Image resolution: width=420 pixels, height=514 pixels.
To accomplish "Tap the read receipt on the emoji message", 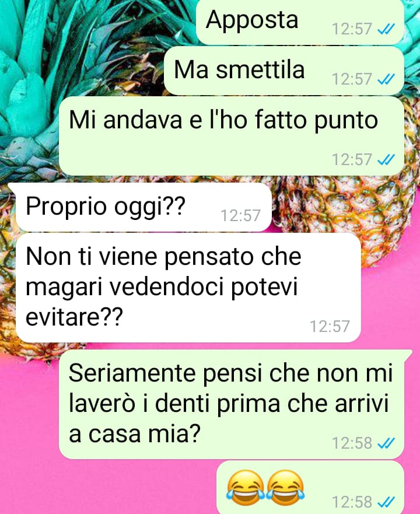I will click(386, 502).
